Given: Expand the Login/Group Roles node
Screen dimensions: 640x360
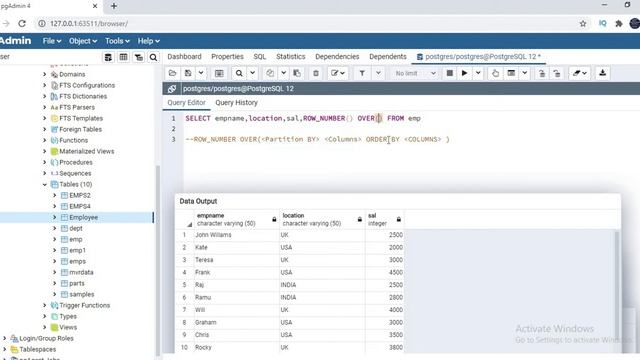Looking at the screenshot, I should click(x=4, y=338).
